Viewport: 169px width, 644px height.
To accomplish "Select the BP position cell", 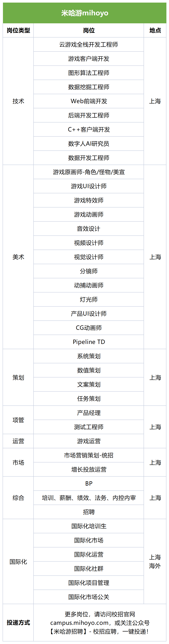I will click(89, 484).
